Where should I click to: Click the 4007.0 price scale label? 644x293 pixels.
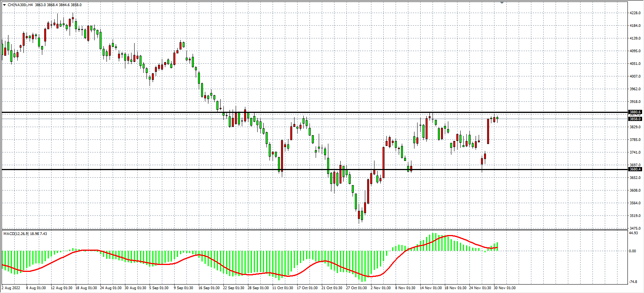tap(635, 76)
